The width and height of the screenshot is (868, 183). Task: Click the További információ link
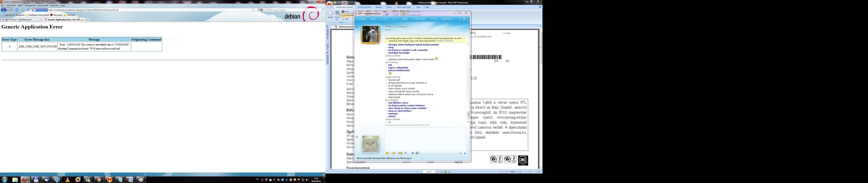click(x=445, y=41)
